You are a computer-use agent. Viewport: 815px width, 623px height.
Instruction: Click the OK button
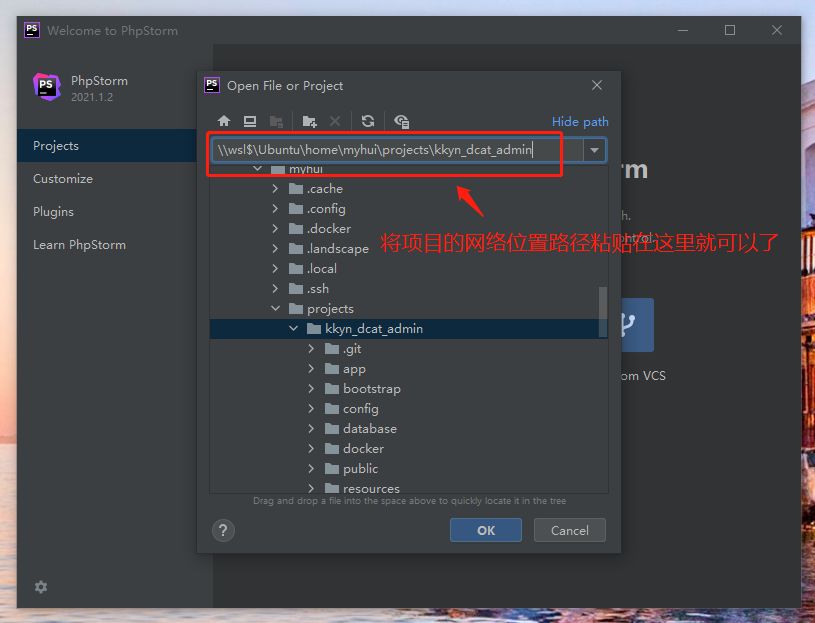pos(486,530)
